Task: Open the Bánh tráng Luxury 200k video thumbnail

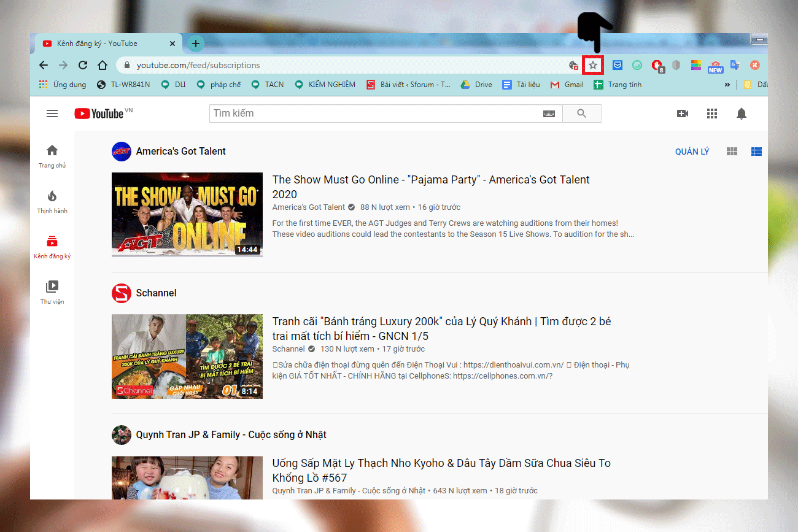Action: click(x=187, y=357)
